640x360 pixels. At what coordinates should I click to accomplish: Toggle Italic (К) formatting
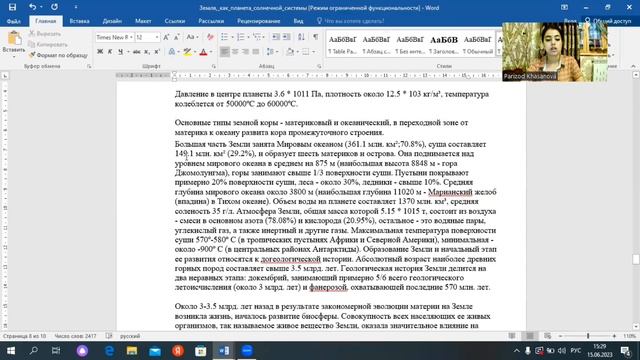[110, 52]
